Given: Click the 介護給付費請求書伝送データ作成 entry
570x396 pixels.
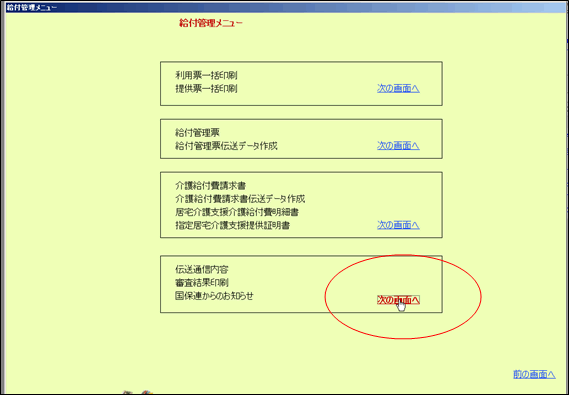Looking at the screenshot, I should pyautogui.click(x=240, y=199).
